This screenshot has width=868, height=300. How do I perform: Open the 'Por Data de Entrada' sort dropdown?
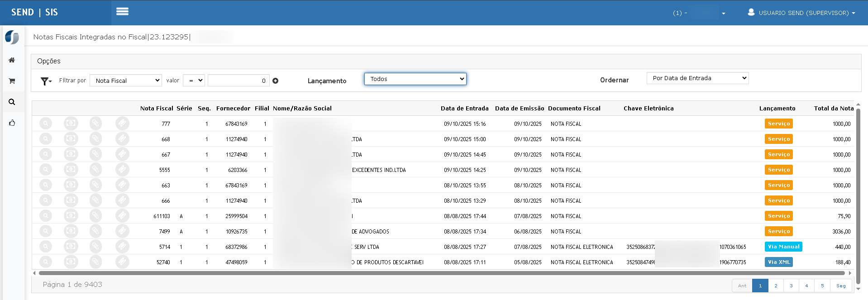pos(697,78)
